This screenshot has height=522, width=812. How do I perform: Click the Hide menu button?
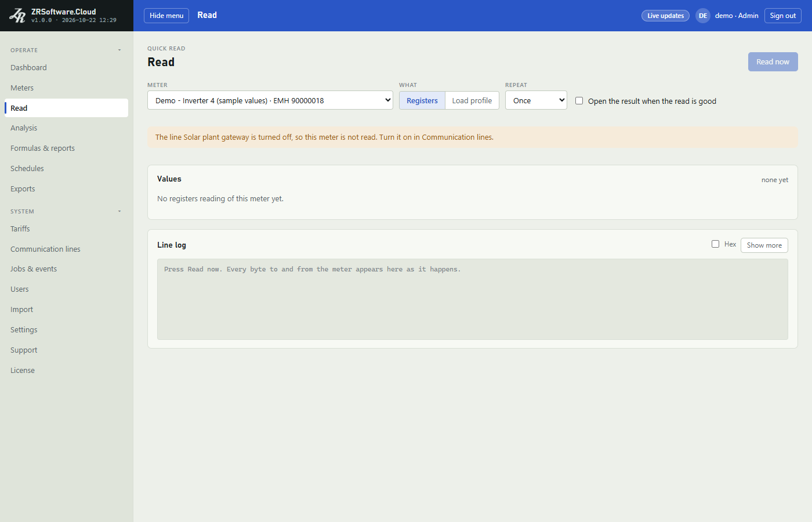coord(166,16)
